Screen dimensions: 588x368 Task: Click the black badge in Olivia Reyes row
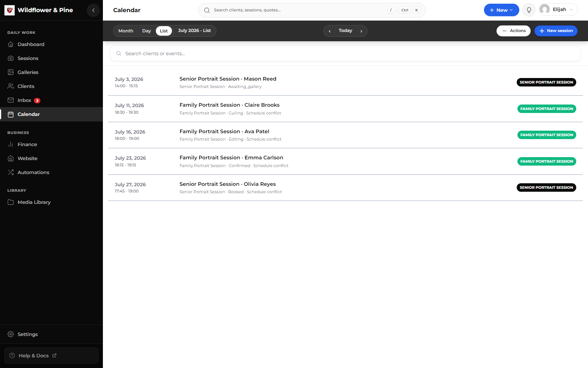coord(546,188)
